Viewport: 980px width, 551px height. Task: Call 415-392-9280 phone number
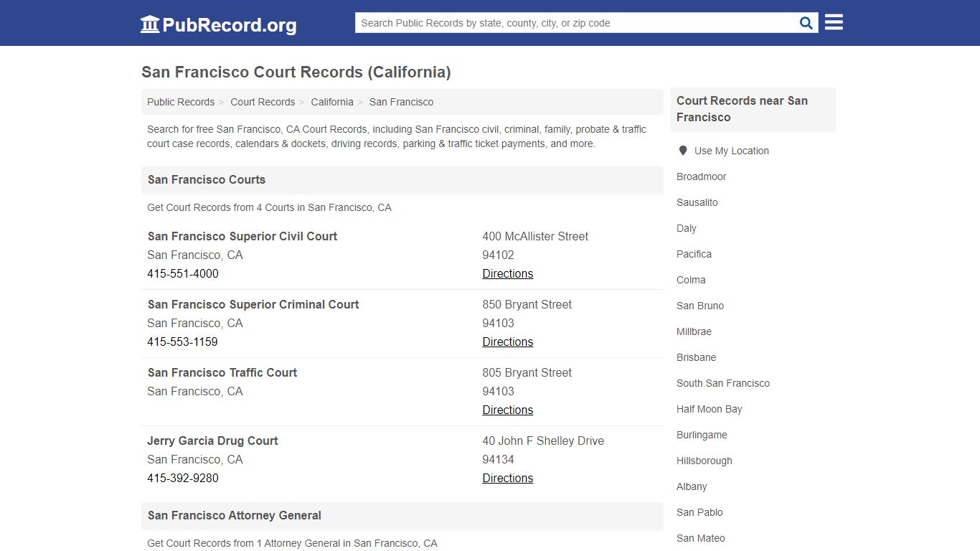point(183,478)
